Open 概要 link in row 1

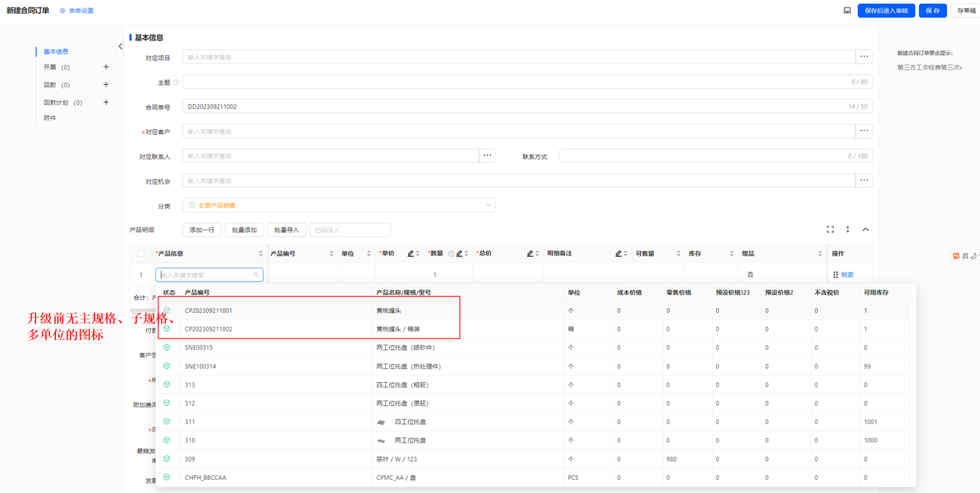847,275
